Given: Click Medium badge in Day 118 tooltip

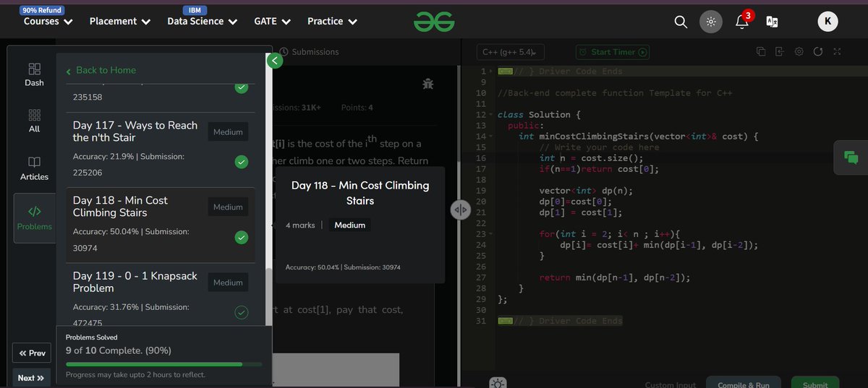Looking at the screenshot, I should pyautogui.click(x=350, y=225).
